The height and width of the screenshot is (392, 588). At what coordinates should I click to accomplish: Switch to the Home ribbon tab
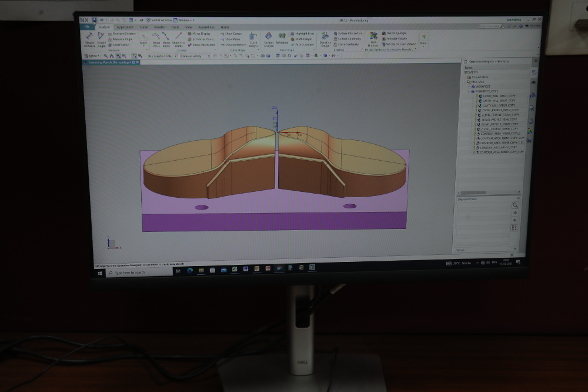pyautogui.click(x=226, y=27)
